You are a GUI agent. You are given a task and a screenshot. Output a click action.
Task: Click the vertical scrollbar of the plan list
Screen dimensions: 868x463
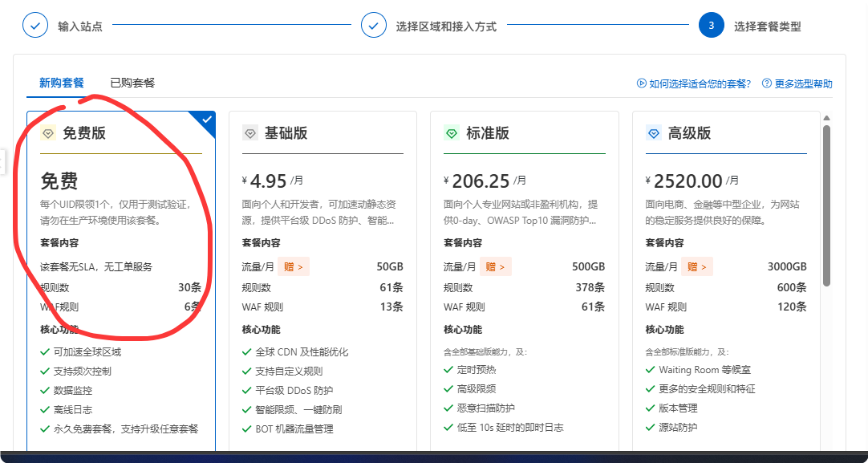(826, 205)
